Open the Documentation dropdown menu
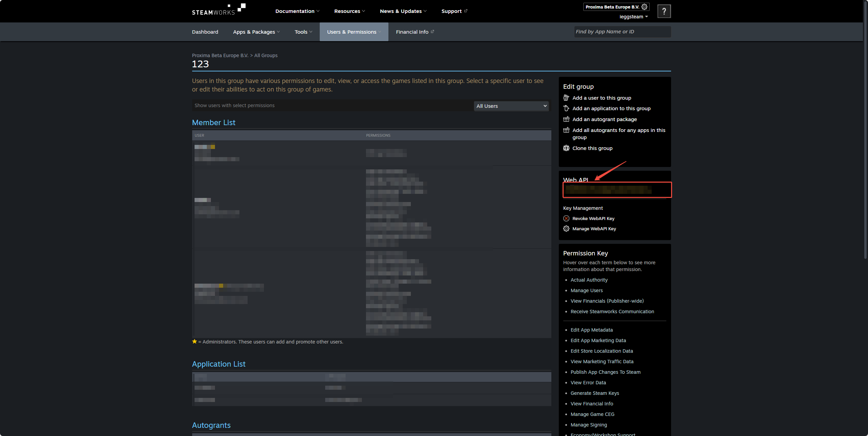Screen dimensions: 868x436 pyautogui.click(x=297, y=11)
